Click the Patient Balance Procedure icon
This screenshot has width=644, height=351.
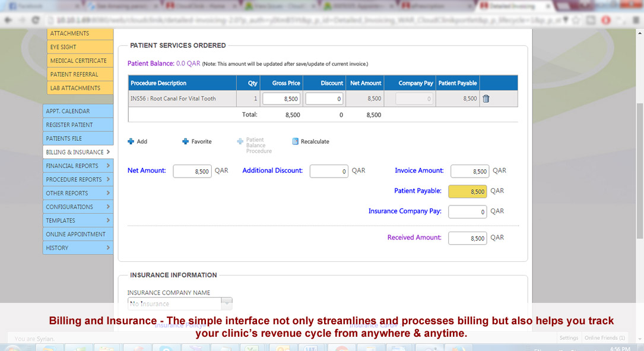[x=240, y=141]
